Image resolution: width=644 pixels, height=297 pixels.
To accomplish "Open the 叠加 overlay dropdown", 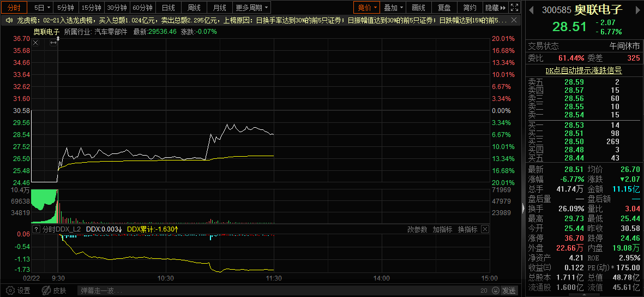I will click(394, 8).
